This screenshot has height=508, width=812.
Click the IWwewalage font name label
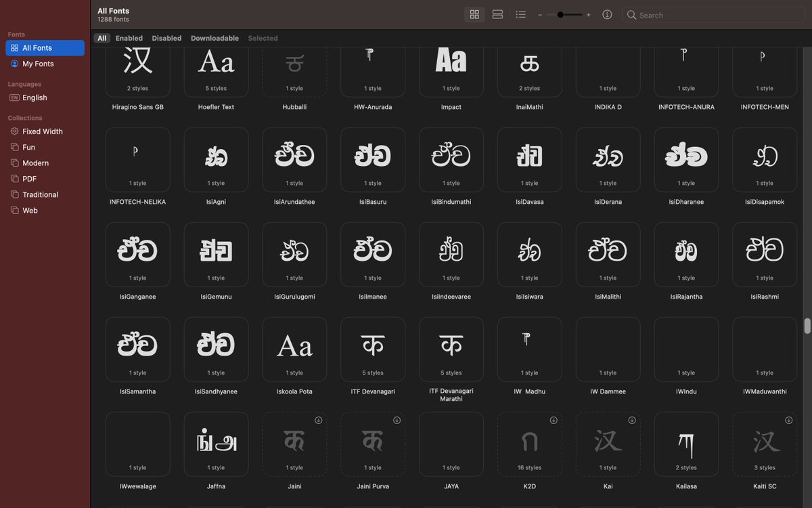(137, 486)
